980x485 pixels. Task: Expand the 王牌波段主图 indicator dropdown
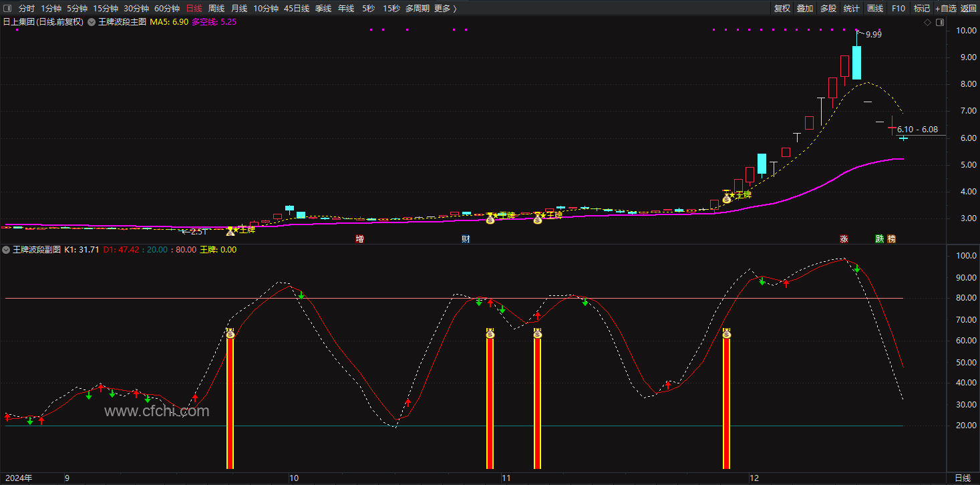91,22
